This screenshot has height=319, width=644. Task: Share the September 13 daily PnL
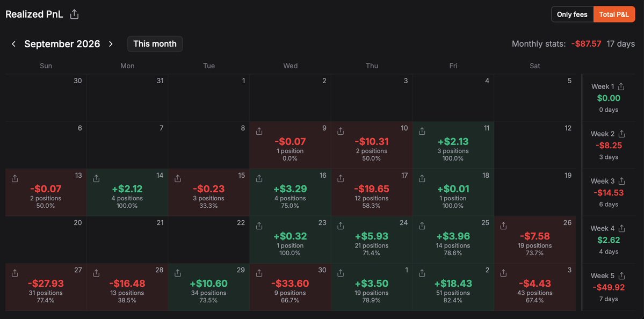[x=15, y=179]
